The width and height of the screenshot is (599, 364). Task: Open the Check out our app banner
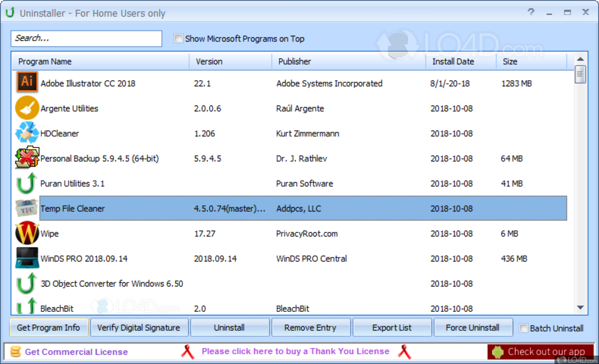tap(540, 352)
